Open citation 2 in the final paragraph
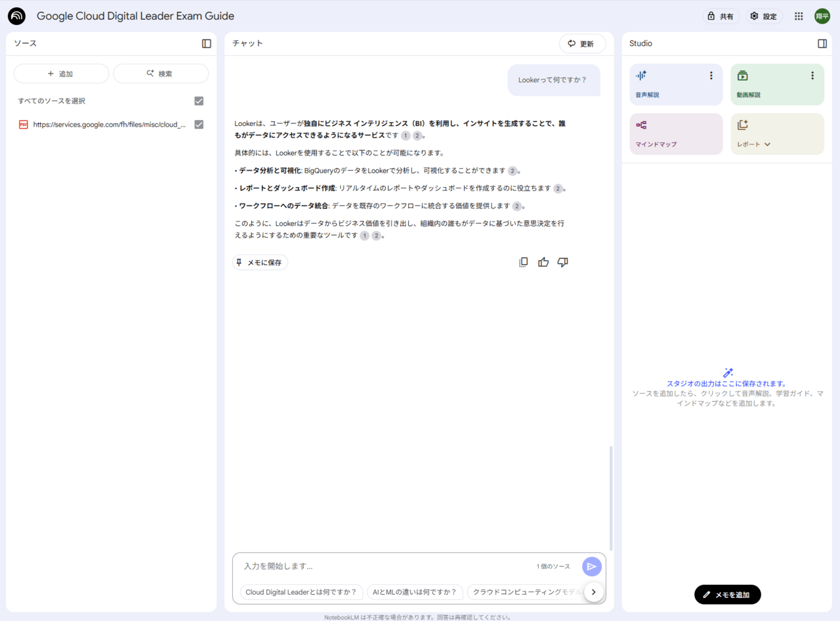840x621 pixels. pyautogui.click(x=376, y=236)
